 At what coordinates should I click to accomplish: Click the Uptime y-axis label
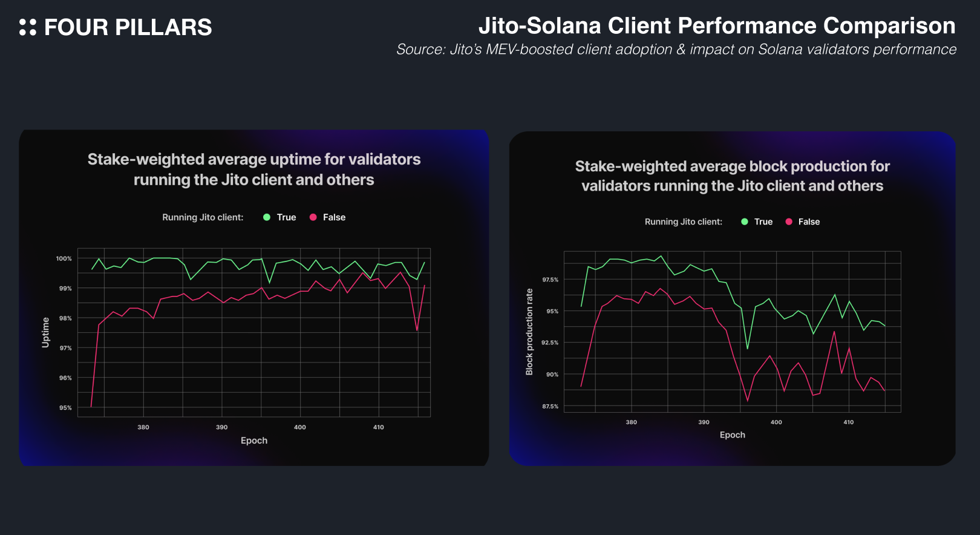(45, 332)
